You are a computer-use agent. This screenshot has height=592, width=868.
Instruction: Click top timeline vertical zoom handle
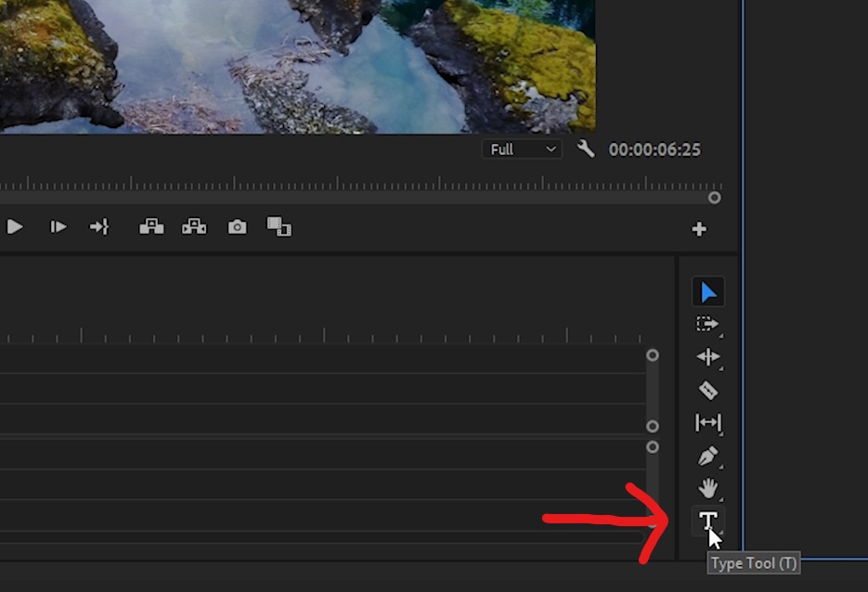653,355
